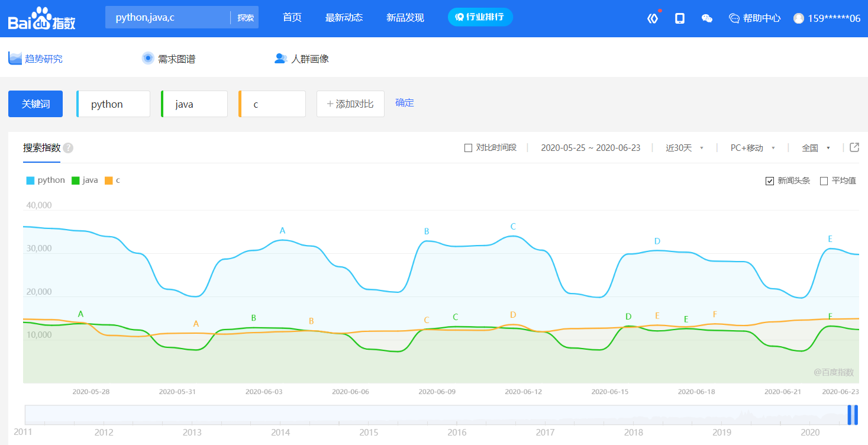Click the orange c-series marker F
Viewport: 868px width, 445px height.
[715, 314]
